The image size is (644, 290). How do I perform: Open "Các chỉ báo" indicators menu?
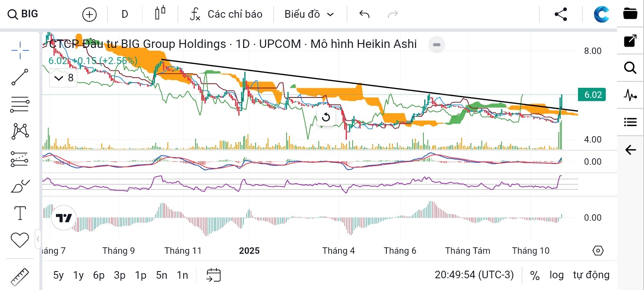coord(226,14)
